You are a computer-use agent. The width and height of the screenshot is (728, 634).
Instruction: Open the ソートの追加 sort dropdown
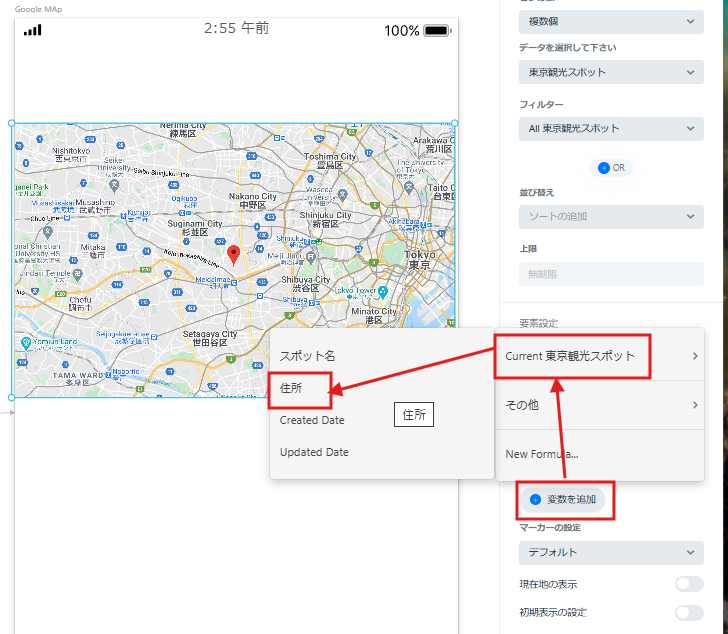[x=611, y=217]
